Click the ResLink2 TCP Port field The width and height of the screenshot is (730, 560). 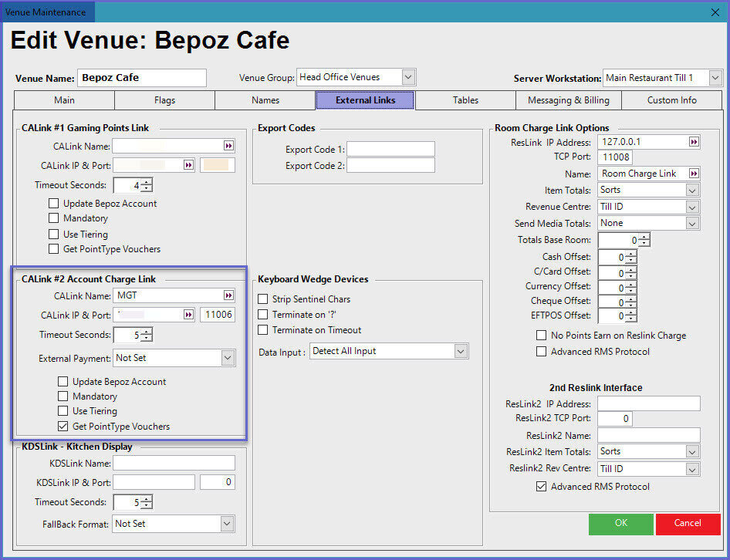click(615, 419)
